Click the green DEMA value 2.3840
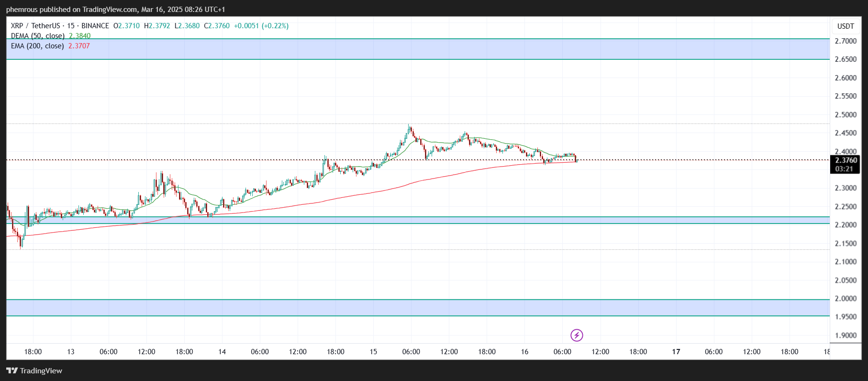868x381 pixels. [x=79, y=36]
